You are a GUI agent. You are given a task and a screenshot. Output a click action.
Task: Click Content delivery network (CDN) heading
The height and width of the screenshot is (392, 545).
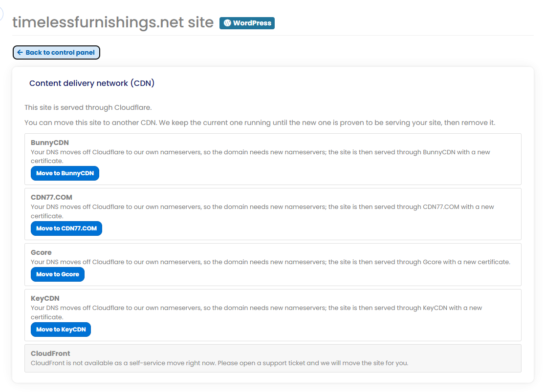point(92,83)
